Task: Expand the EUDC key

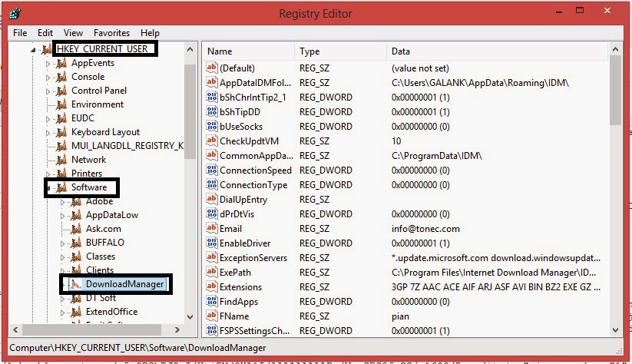Action: pyautogui.click(x=48, y=119)
